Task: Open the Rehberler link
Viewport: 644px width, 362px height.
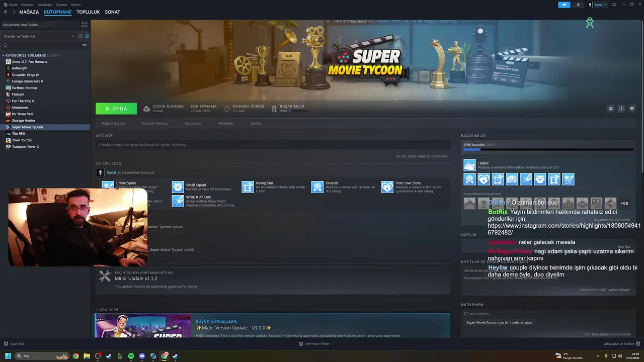Action: tap(225, 123)
